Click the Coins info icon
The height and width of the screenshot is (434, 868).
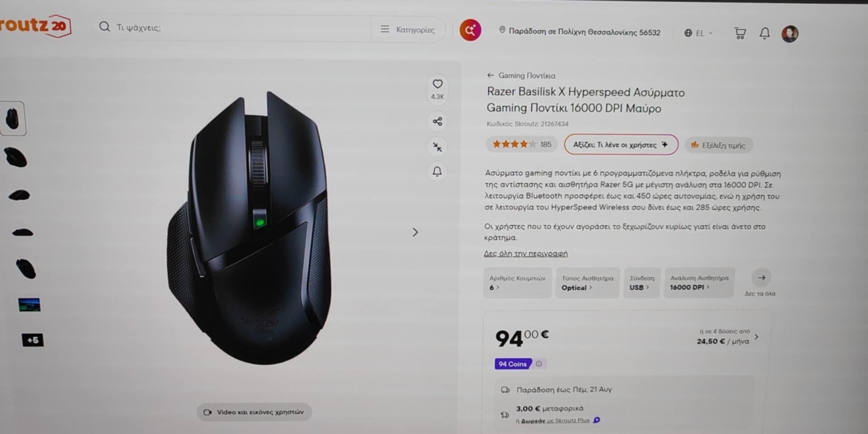[539, 363]
